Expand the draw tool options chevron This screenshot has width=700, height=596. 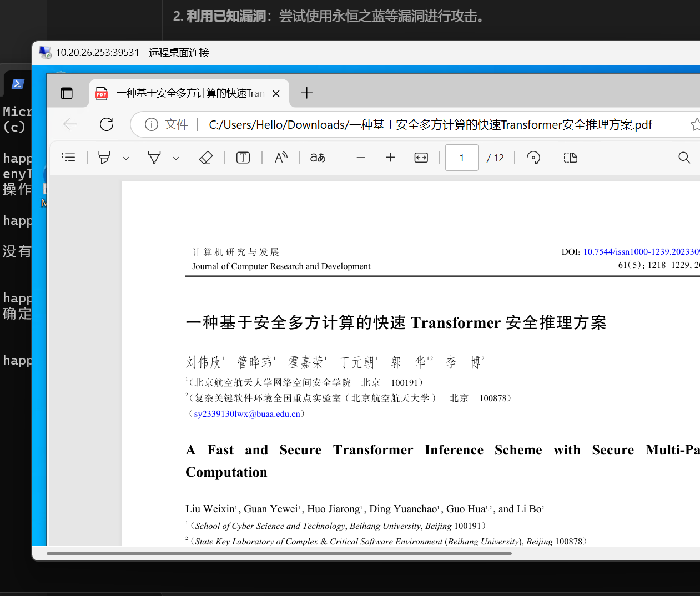point(176,158)
